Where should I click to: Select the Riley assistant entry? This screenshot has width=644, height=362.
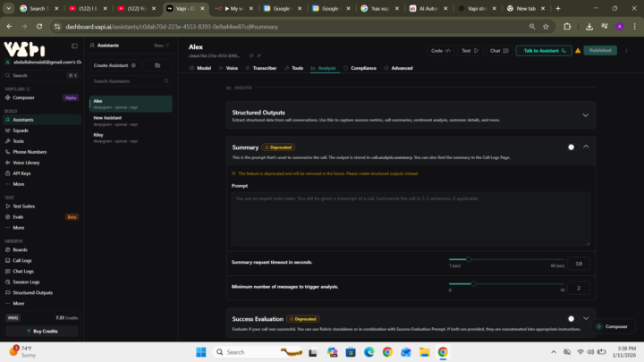coord(131,138)
